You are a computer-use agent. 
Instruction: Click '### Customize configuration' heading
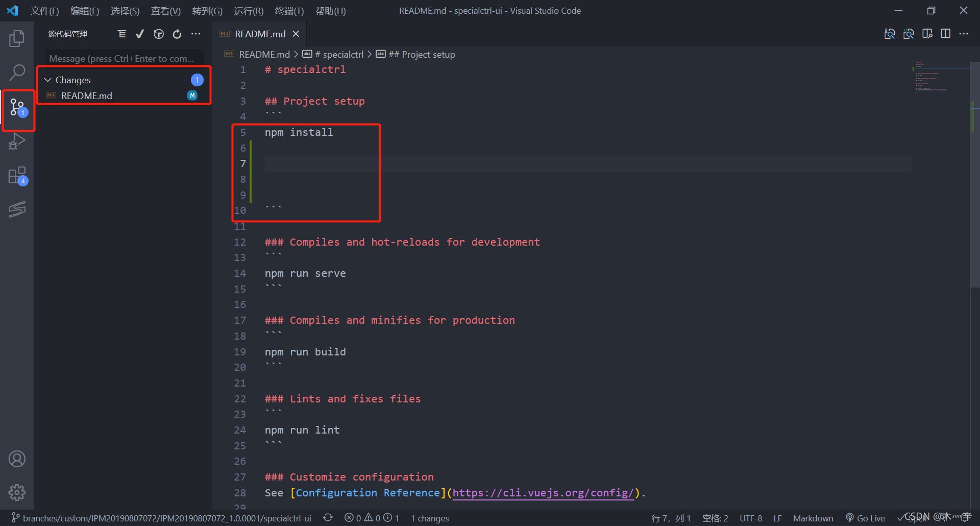click(x=349, y=477)
